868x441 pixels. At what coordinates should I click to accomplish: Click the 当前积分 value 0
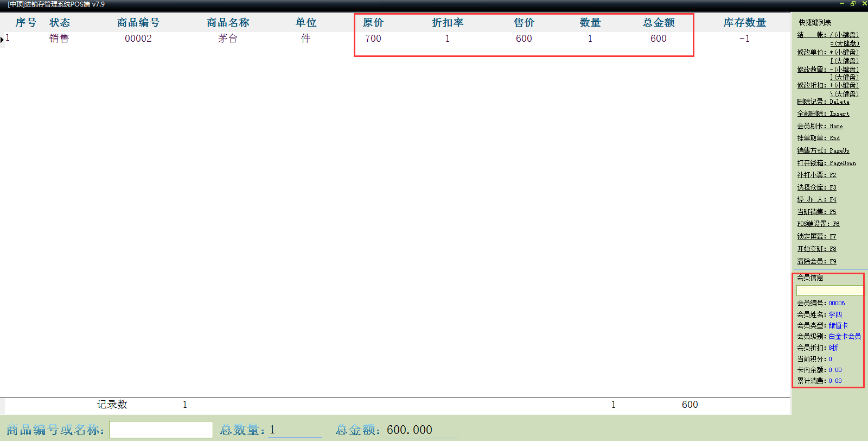pyautogui.click(x=830, y=359)
